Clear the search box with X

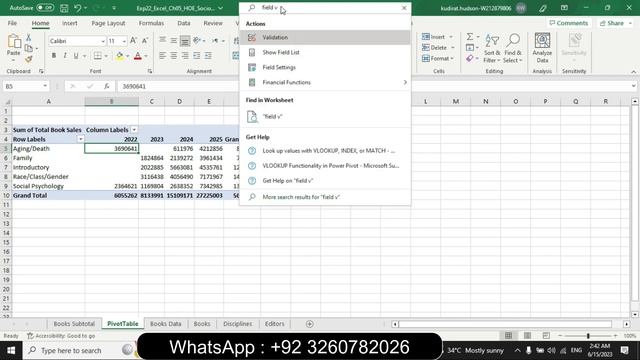coord(404,8)
